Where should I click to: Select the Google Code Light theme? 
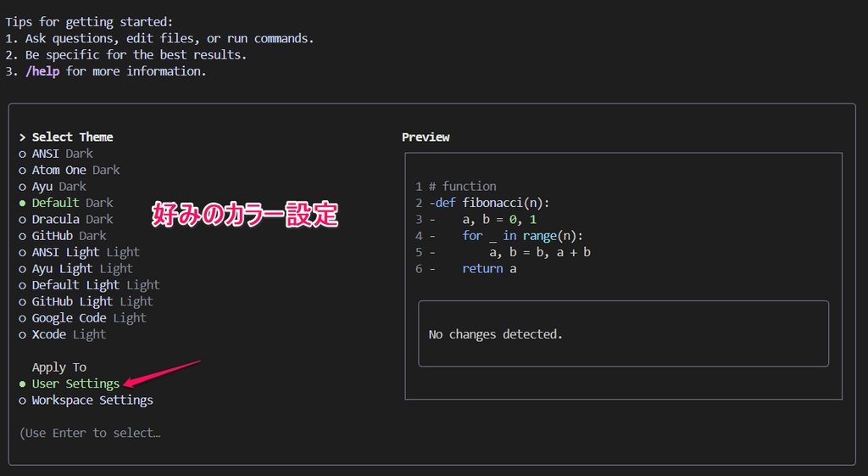click(x=82, y=318)
